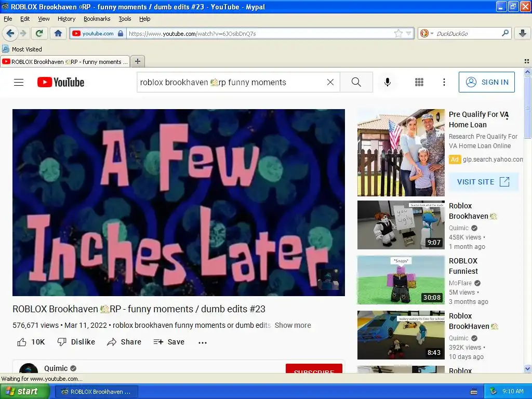Click the DuckDuckGo search magnifier icon
532x399 pixels.
pyautogui.click(x=505, y=33)
